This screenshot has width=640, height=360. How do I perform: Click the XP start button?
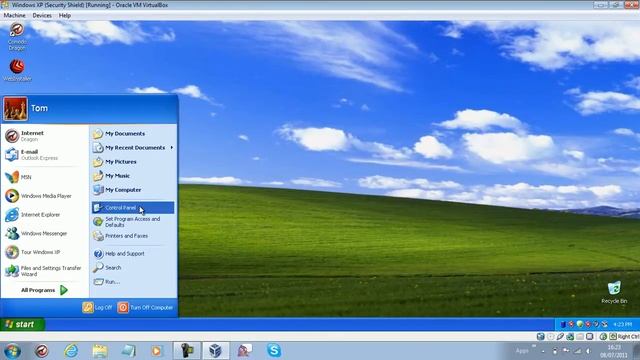coord(22,324)
